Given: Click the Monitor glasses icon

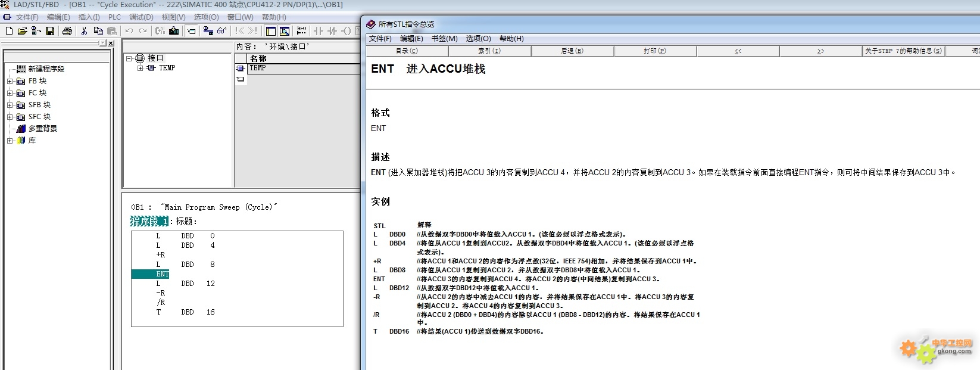Looking at the screenshot, I should click(x=222, y=30).
